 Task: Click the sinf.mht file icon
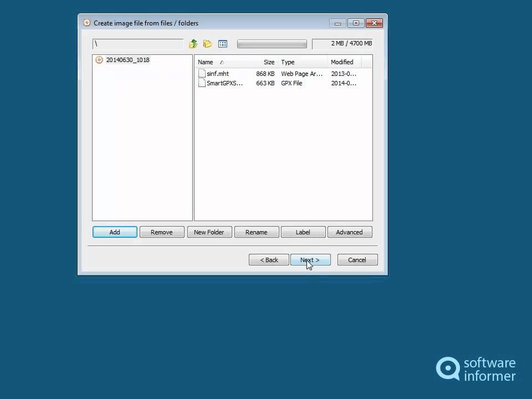202,73
